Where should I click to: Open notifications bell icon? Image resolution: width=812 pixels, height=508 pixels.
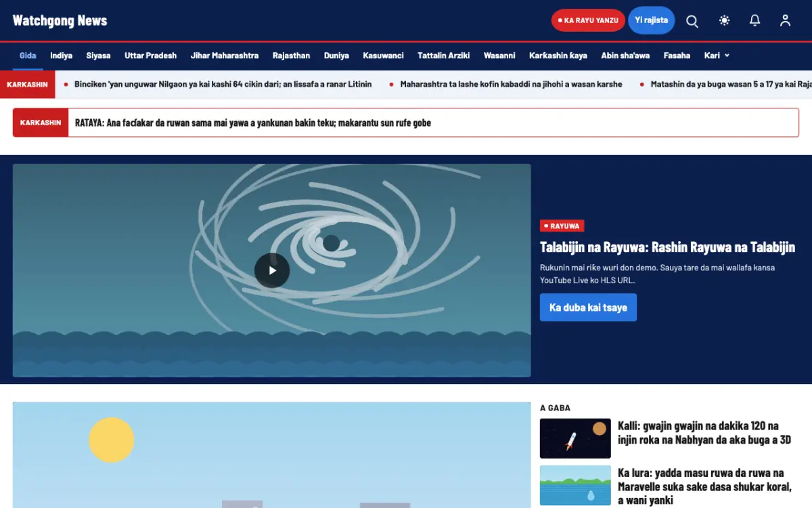[x=755, y=20]
